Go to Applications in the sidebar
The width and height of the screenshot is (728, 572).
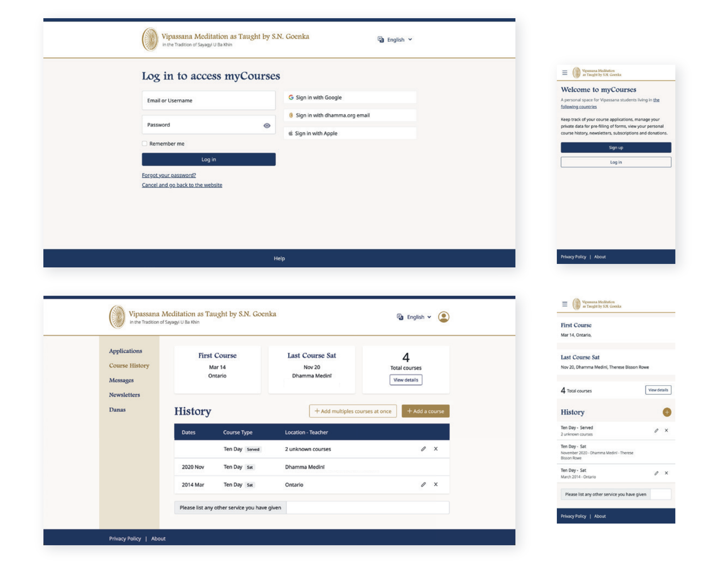tap(125, 351)
